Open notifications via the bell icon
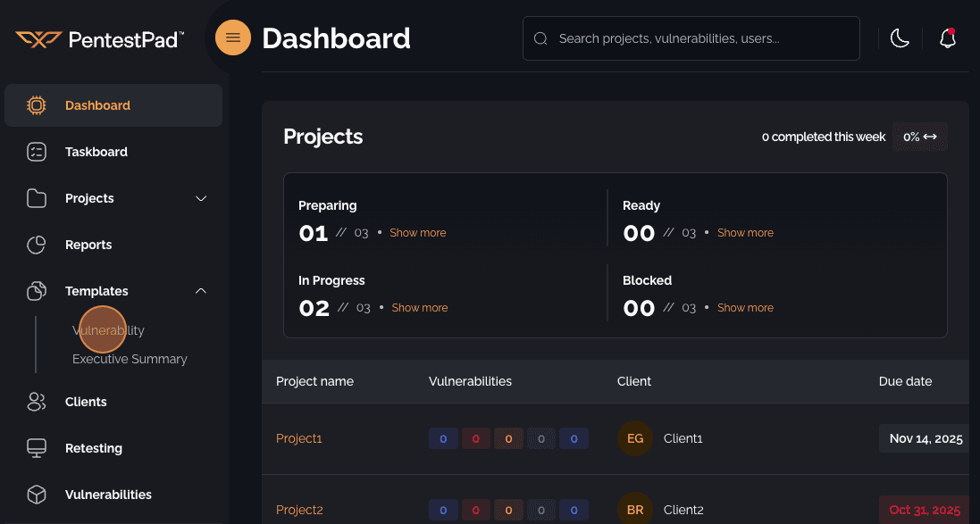The image size is (980, 524). coord(948,37)
